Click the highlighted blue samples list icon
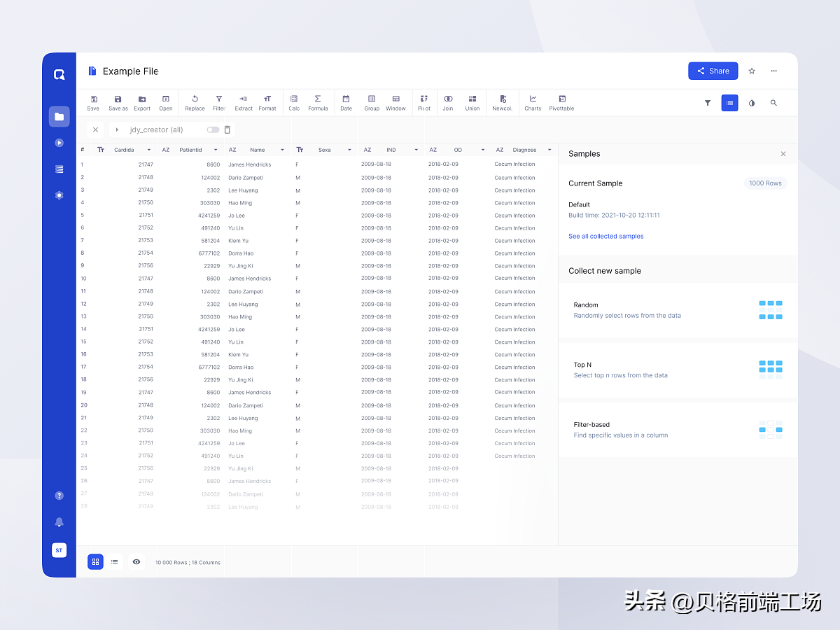Image resolution: width=840 pixels, height=630 pixels. pyautogui.click(x=730, y=103)
